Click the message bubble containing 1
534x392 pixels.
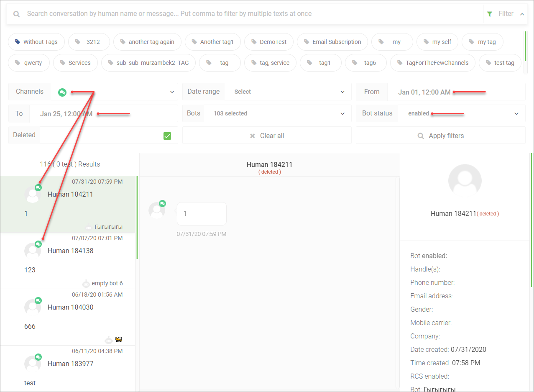click(x=202, y=214)
